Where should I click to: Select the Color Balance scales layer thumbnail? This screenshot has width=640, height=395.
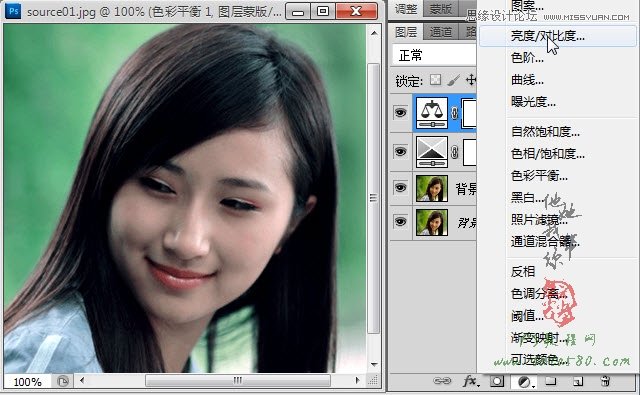click(x=432, y=113)
